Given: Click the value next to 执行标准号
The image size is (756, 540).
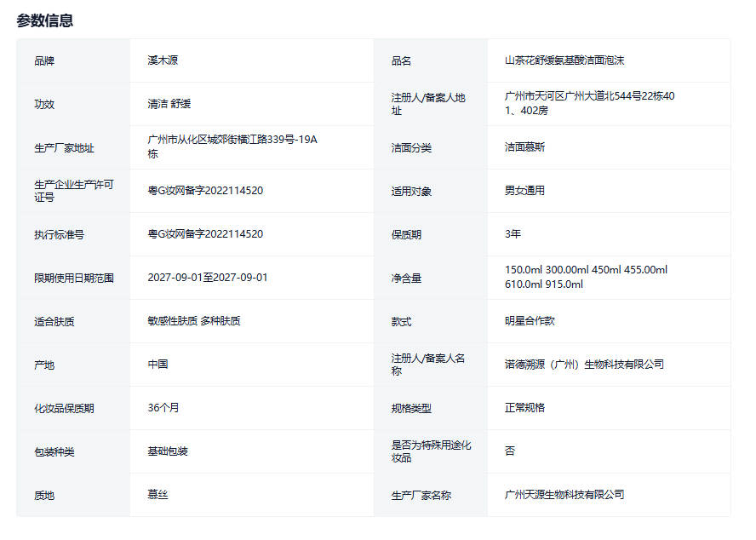Looking at the screenshot, I should [x=205, y=234].
